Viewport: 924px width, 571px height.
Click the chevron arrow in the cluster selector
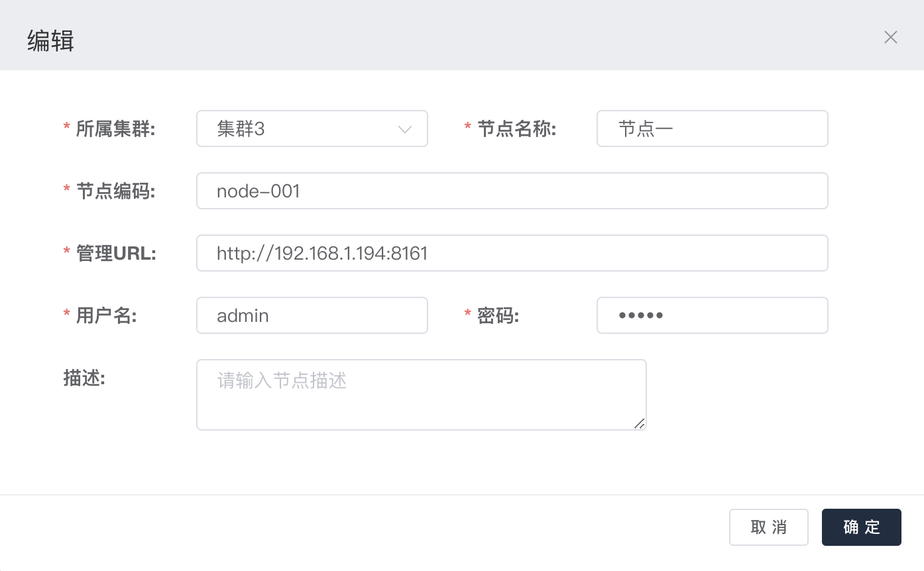tap(405, 129)
